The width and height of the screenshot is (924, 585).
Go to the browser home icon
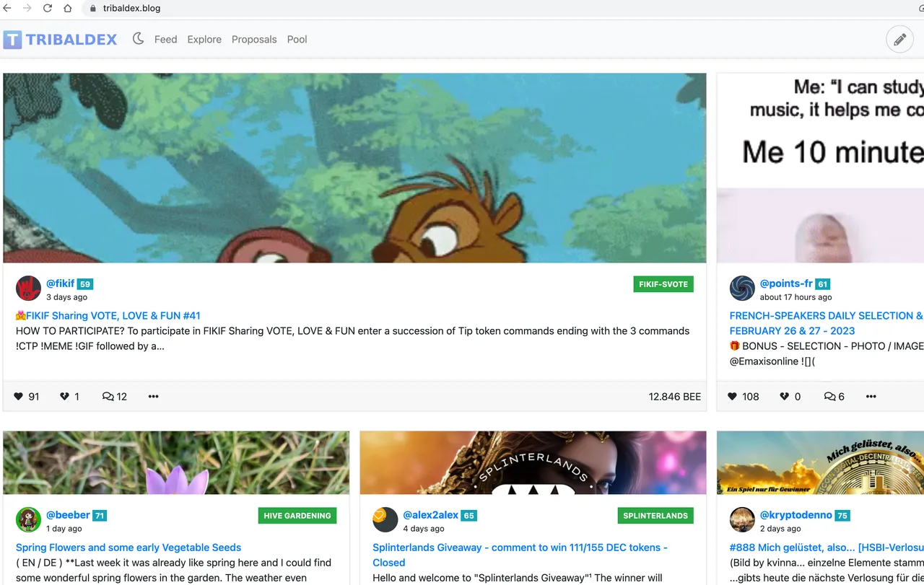pos(68,9)
